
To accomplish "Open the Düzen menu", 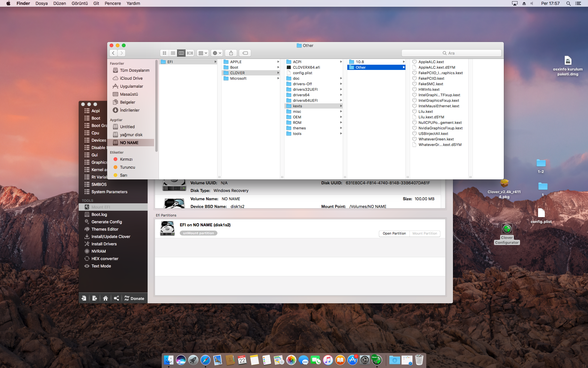I will click(x=59, y=3).
